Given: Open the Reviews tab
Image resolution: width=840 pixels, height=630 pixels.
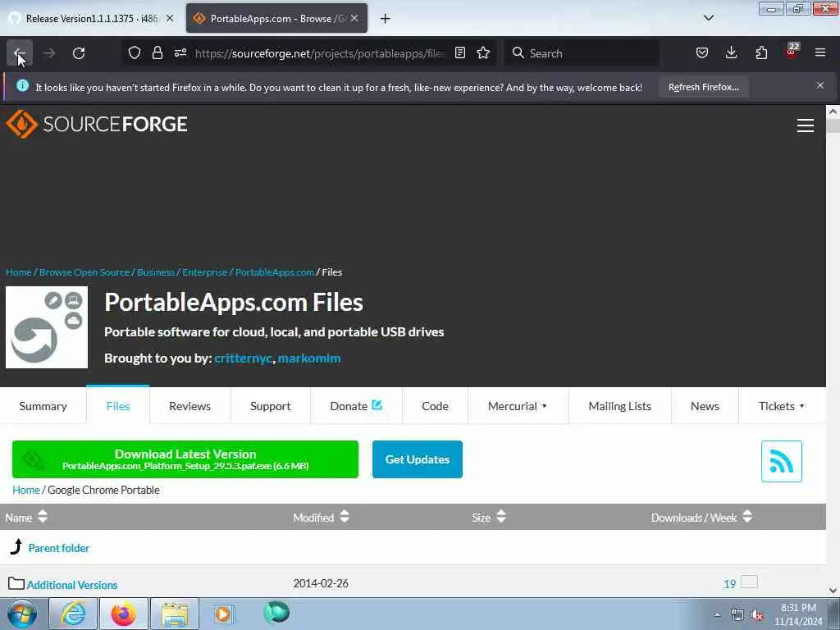Looking at the screenshot, I should pos(189,406).
